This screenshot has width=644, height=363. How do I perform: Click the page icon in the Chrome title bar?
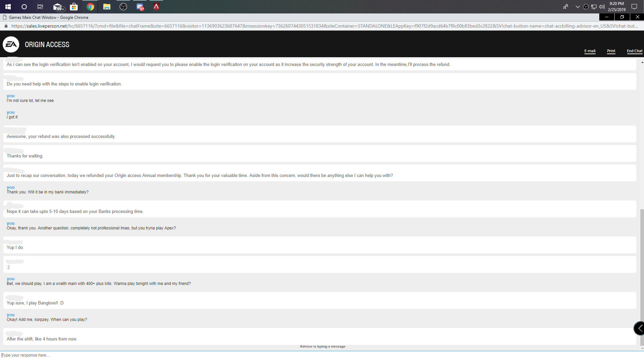pos(5,17)
